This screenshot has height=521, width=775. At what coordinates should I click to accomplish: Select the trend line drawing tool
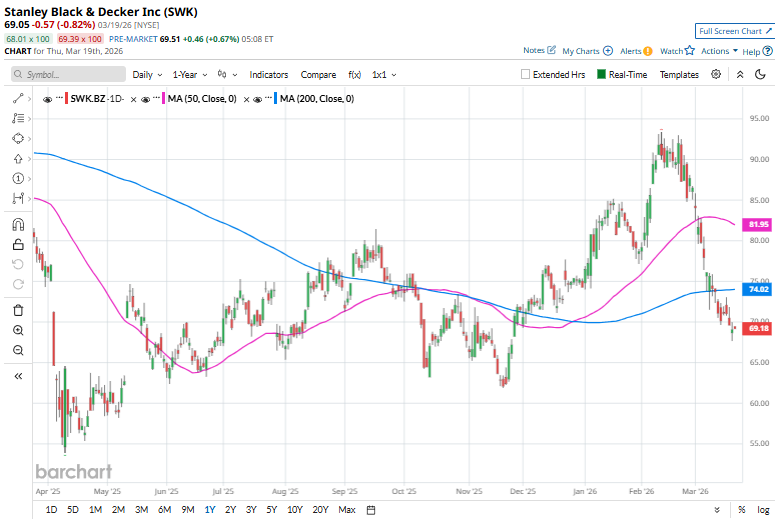tap(18, 98)
